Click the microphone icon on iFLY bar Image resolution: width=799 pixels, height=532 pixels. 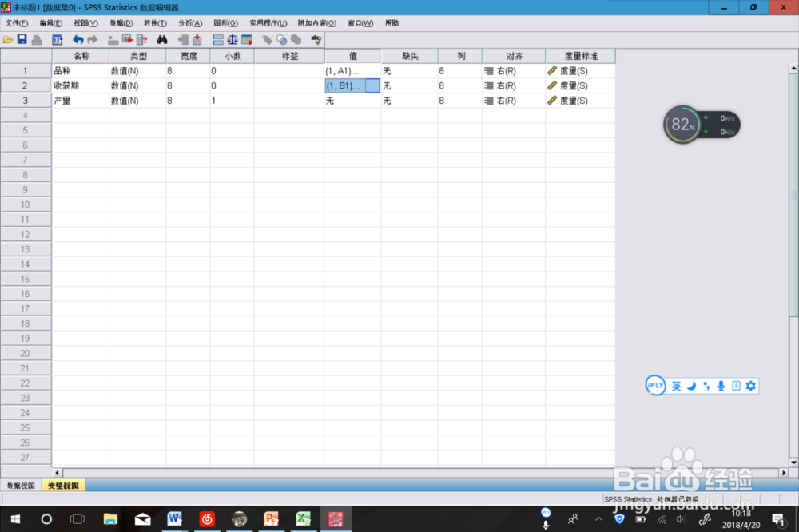click(721, 386)
